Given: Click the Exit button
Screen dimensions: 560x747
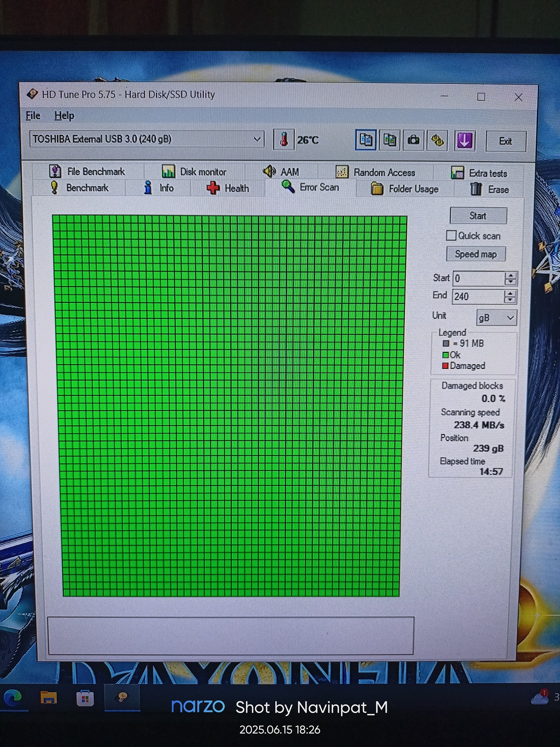Looking at the screenshot, I should (x=505, y=141).
